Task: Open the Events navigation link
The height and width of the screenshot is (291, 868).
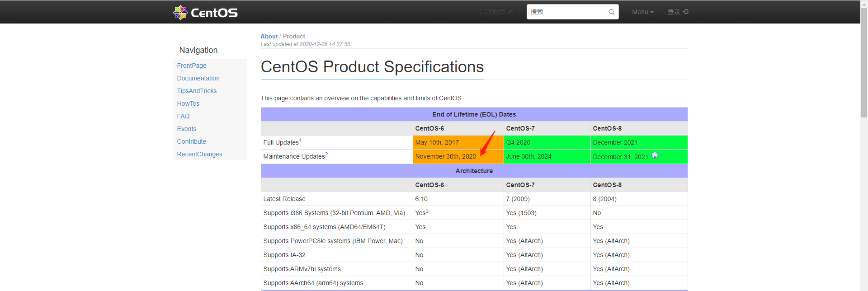Action: (x=186, y=129)
